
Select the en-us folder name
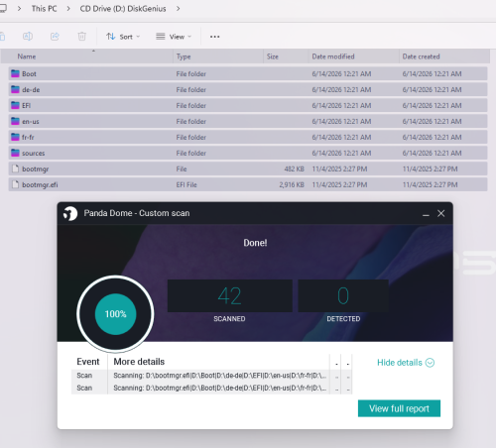click(31, 121)
